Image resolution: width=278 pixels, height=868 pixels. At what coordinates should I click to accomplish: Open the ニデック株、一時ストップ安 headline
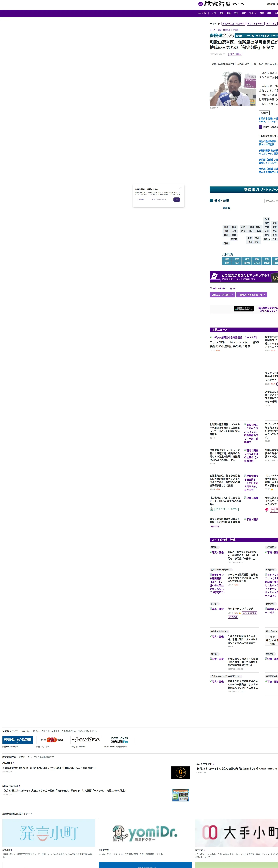[x=234, y=344]
